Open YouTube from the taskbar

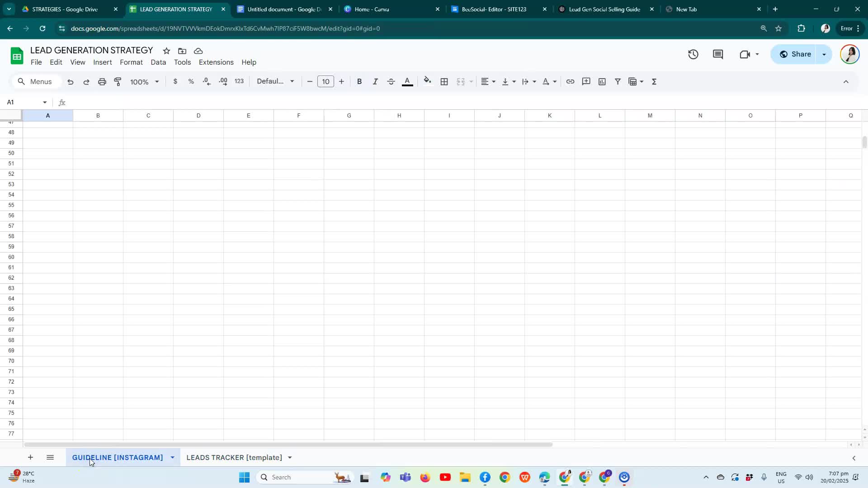click(x=445, y=477)
